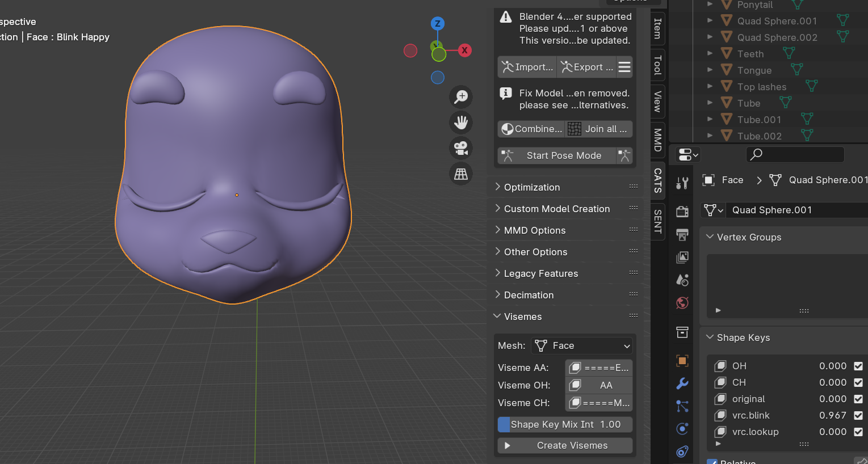Open the Output properties printer icon
Screen dimensions: 868x464
click(x=682, y=234)
